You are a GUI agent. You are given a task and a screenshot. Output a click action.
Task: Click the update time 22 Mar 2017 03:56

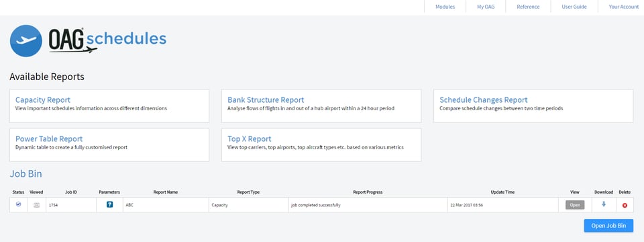click(467, 205)
